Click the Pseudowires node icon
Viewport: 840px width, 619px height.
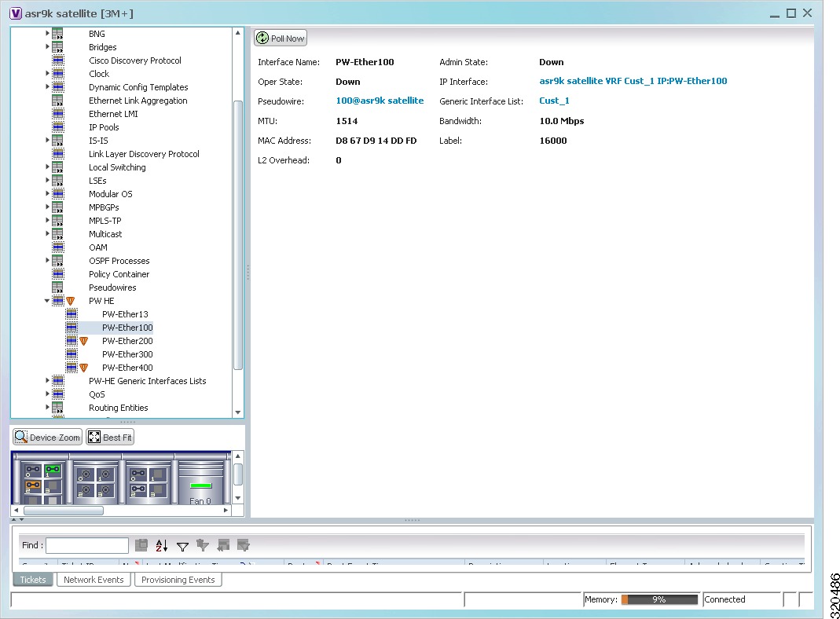point(58,287)
